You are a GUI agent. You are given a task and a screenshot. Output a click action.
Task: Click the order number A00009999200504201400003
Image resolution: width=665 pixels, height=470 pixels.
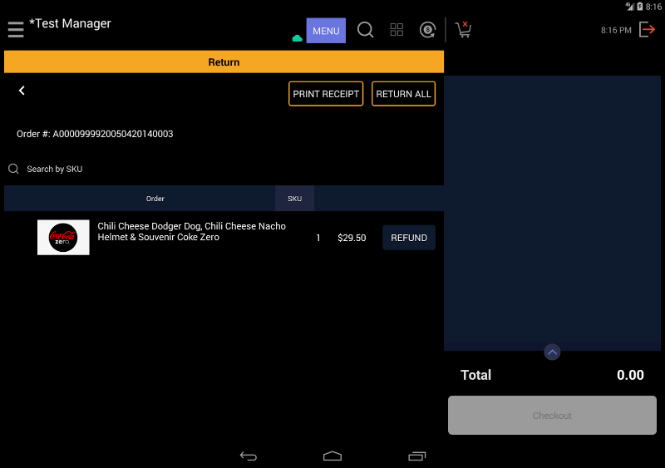pyautogui.click(x=113, y=134)
